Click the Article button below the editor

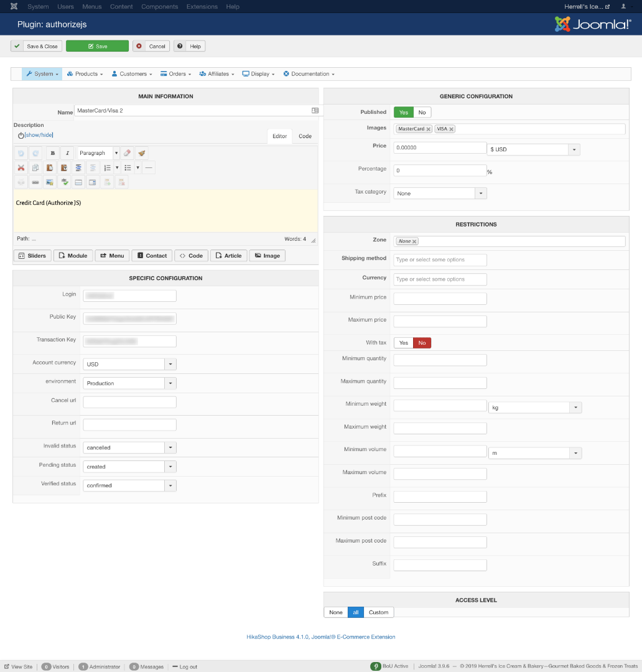(x=229, y=256)
